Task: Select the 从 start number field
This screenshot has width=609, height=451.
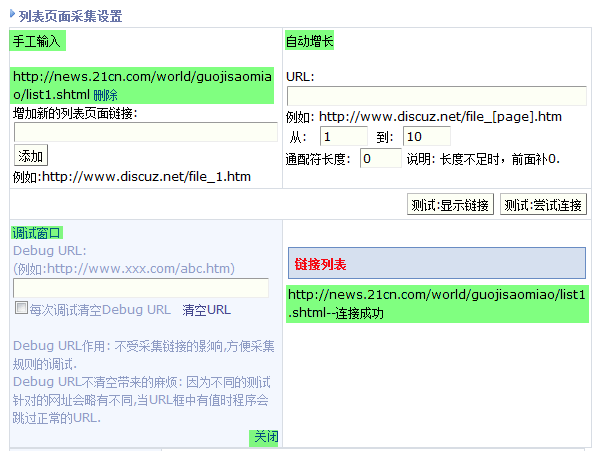Action: [344, 136]
